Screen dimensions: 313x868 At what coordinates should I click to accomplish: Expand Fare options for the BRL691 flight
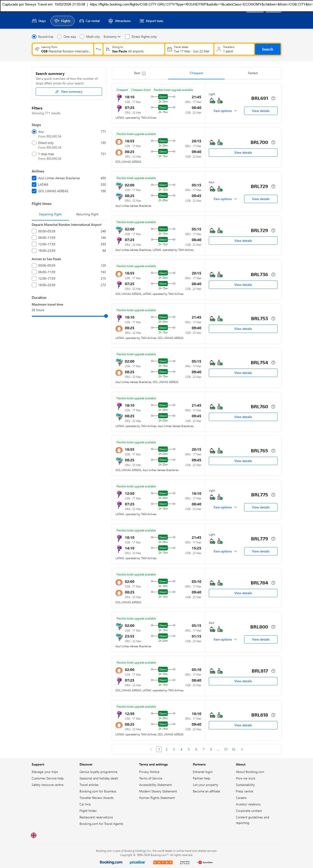225,111
